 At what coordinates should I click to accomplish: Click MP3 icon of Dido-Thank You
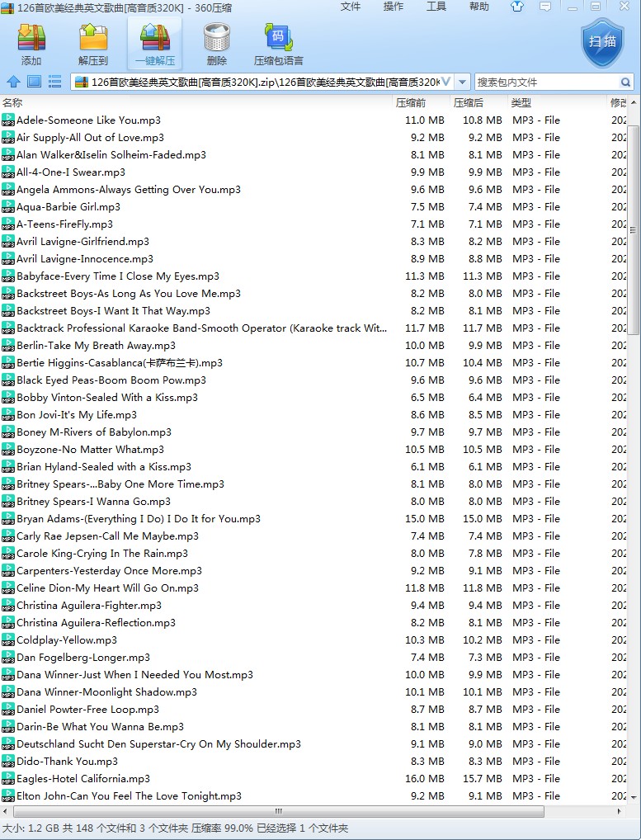point(8,762)
